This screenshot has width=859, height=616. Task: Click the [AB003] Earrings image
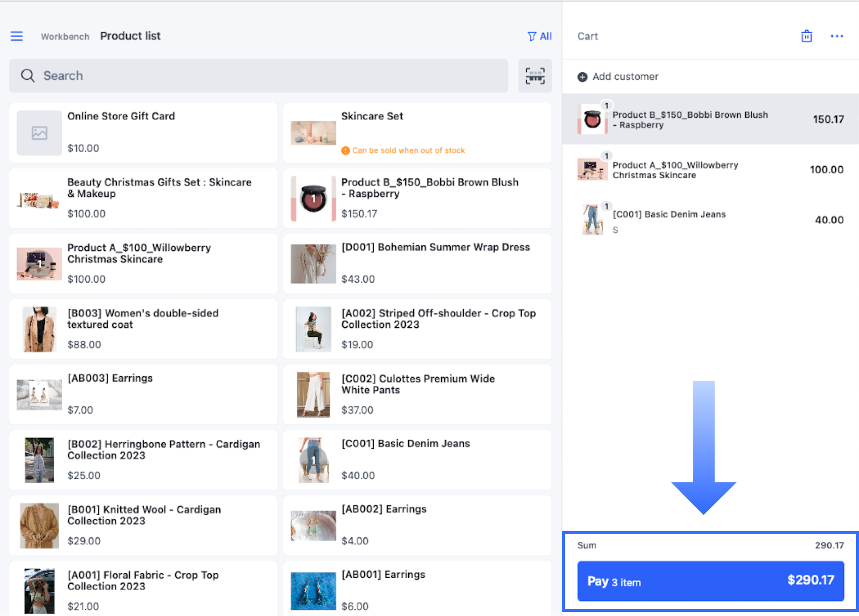tap(39, 395)
